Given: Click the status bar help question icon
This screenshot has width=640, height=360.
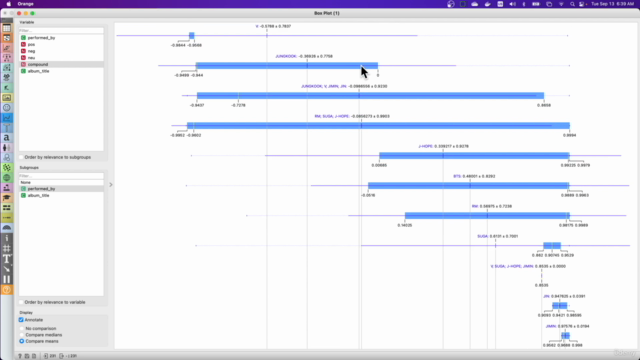Looking at the screenshot, I should click(20, 356).
